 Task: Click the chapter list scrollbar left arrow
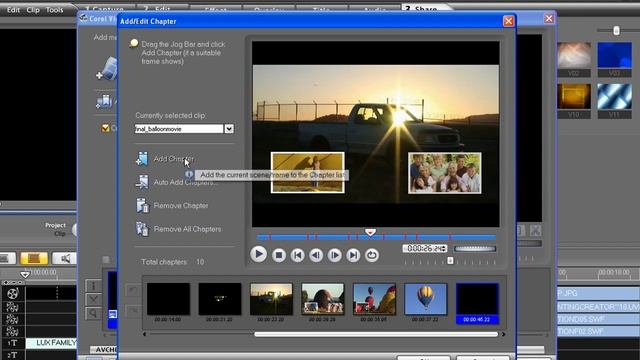click(x=144, y=334)
